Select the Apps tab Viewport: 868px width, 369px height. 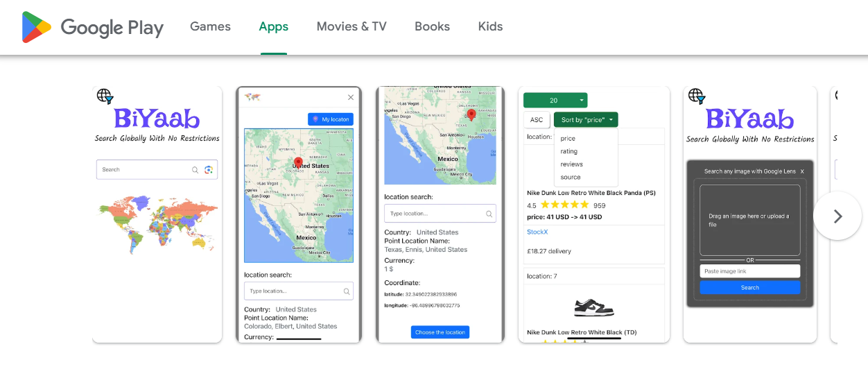point(274,26)
